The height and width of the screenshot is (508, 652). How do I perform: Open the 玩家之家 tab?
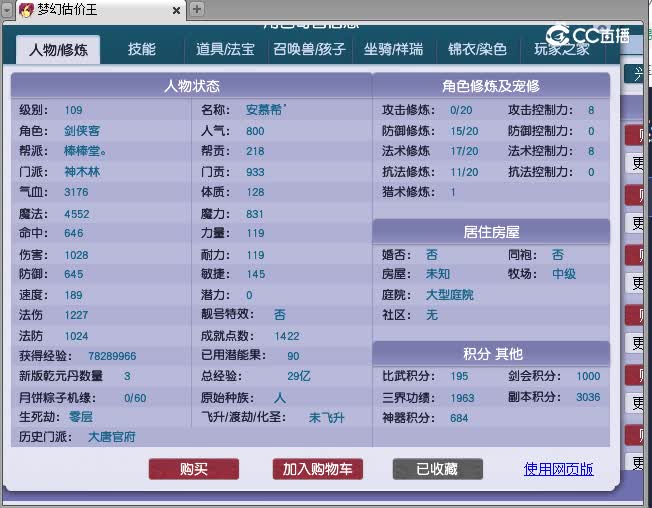click(x=562, y=49)
